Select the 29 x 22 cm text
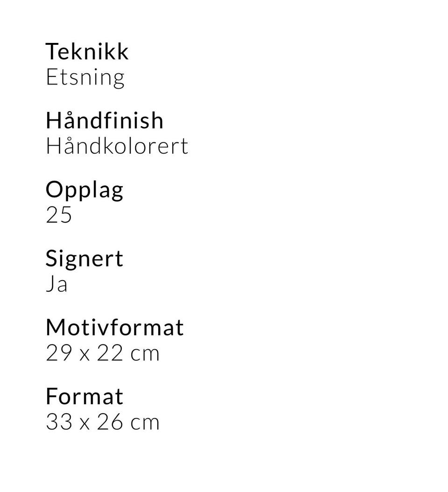 (103, 353)
